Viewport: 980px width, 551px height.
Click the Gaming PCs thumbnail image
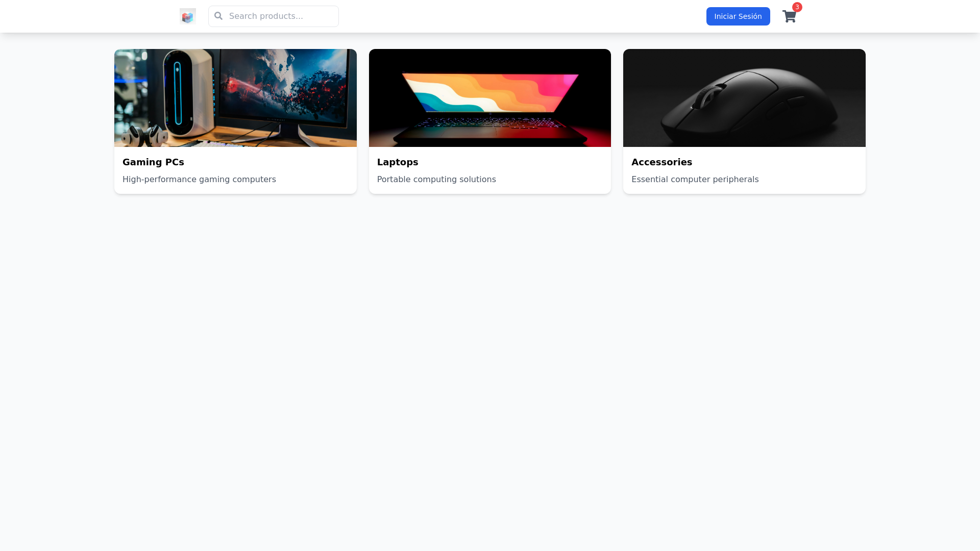tap(235, 97)
